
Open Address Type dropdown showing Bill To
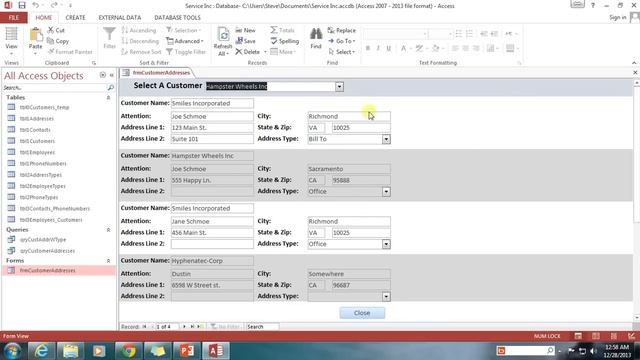coord(386,139)
